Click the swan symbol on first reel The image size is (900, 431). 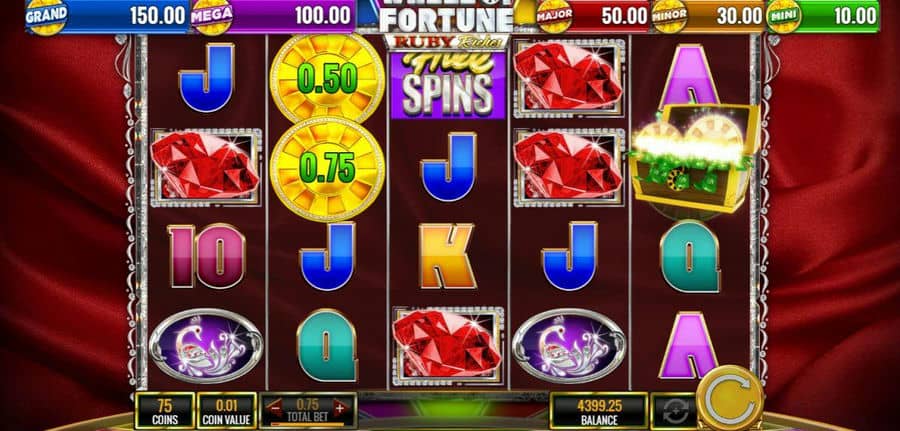pos(205,345)
